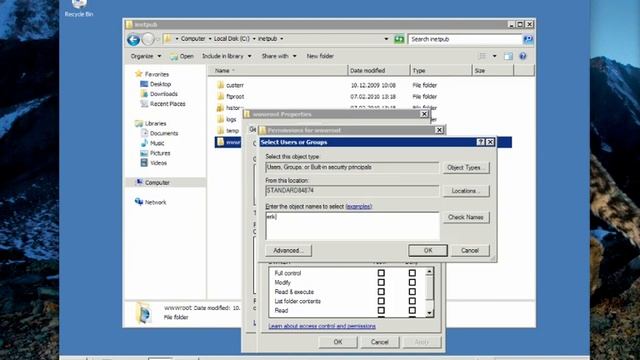Viewport: 640px width, 360px height.
Task: Toggle Allow checkbox for Modify
Action: click(381, 282)
